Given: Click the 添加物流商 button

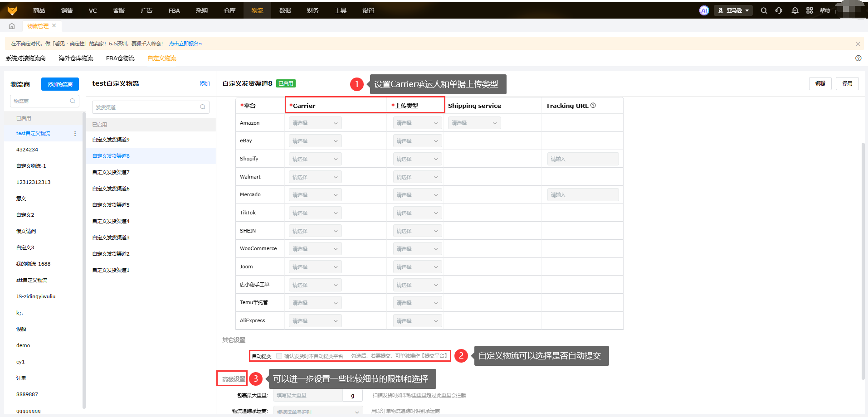Looking at the screenshot, I should click(x=60, y=84).
